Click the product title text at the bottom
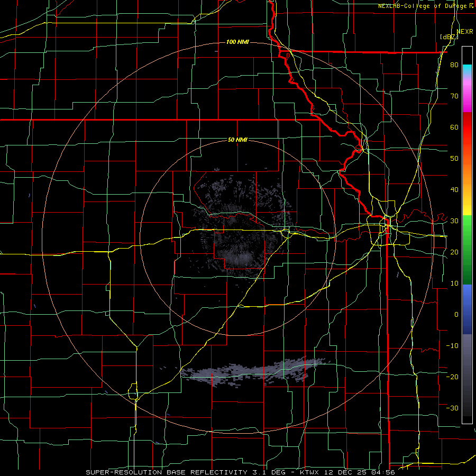Screen dimensions: 476x476 click(x=240, y=472)
